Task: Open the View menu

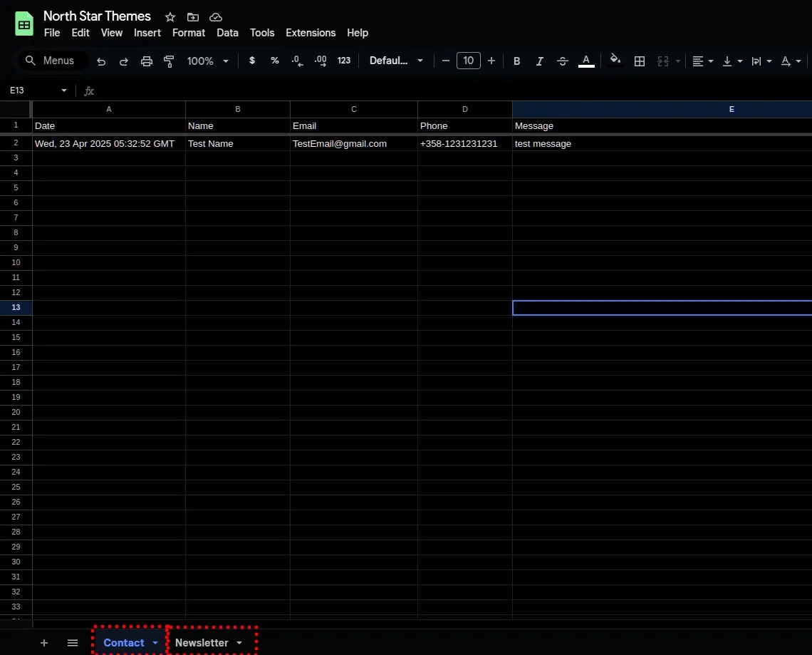Action: pyautogui.click(x=111, y=33)
